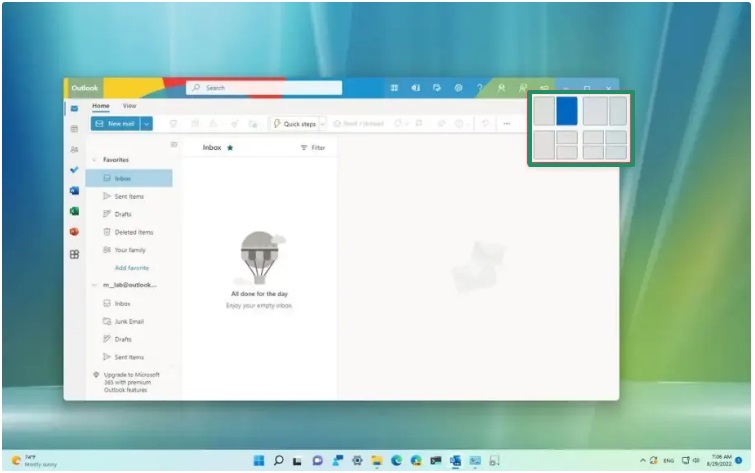The image size is (755, 473).
Task: Compose with the New mail button
Action: [x=116, y=124]
